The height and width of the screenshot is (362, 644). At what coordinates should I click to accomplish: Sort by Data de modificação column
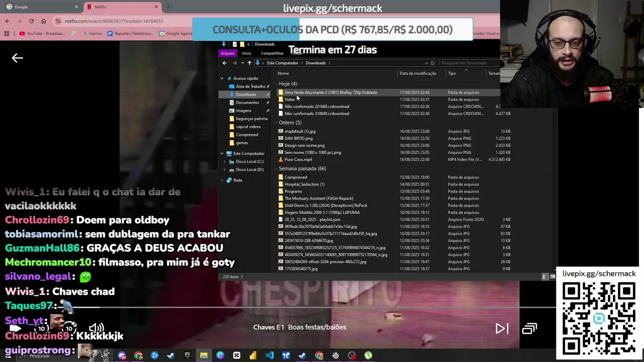click(418, 73)
